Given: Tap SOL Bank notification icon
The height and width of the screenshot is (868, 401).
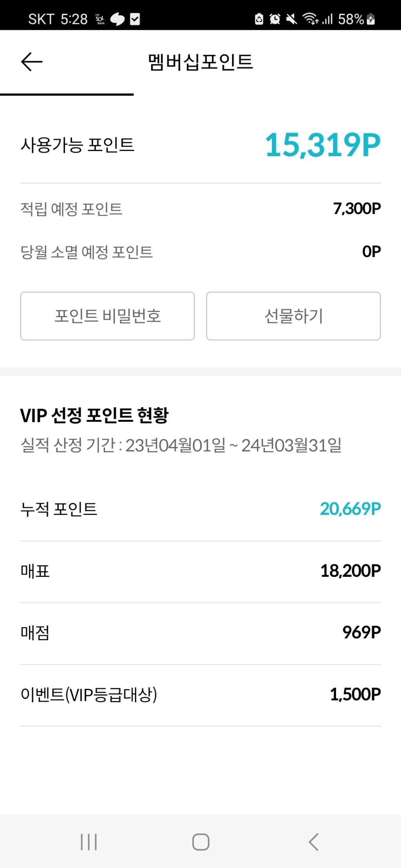Looking at the screenshot, I should [x=100, y=19].
